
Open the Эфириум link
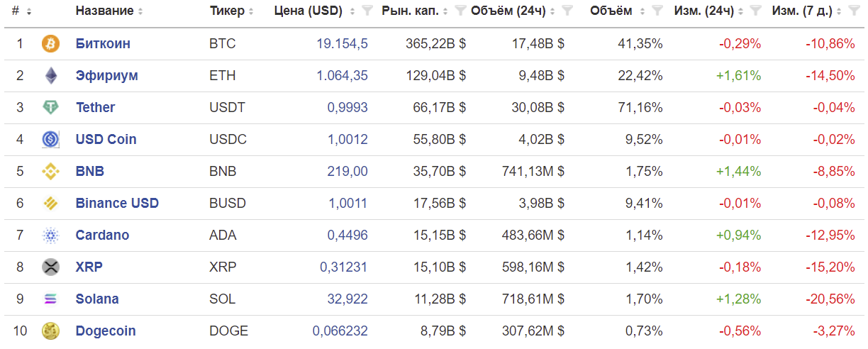point(107,76)
